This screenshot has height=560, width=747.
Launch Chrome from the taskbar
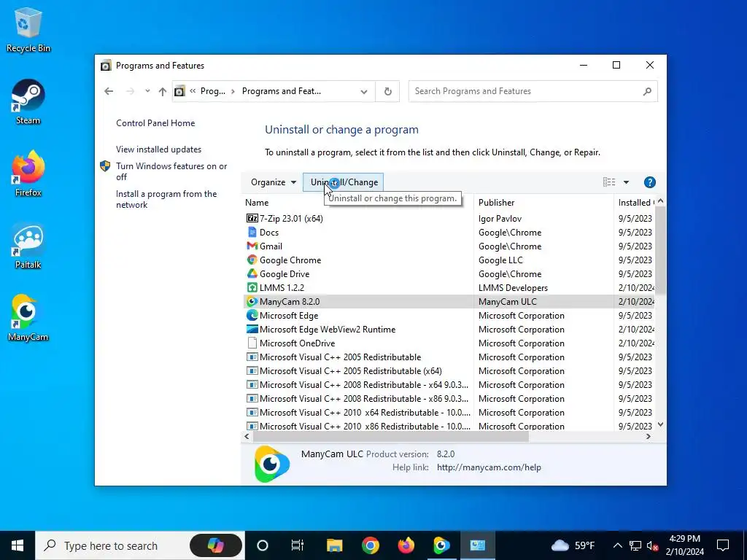pyautogui.click(x=370, y=545)
